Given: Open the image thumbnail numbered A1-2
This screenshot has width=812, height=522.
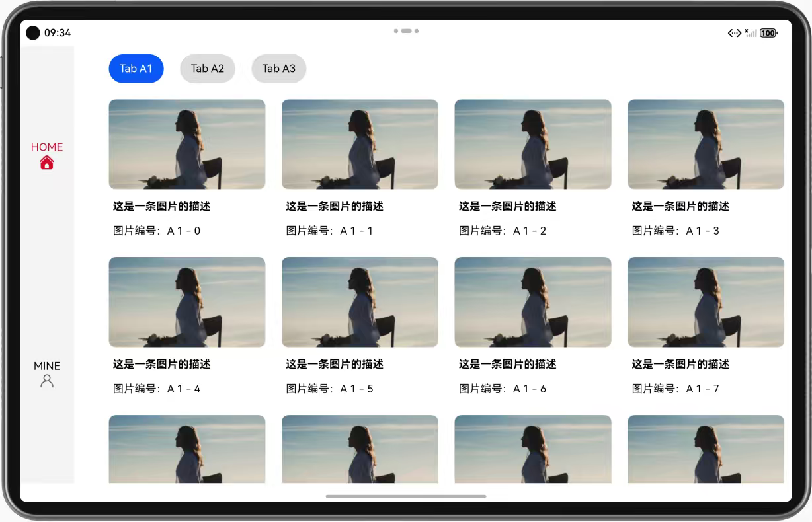Looking at the screenshot, I should (x=533, y=145).
